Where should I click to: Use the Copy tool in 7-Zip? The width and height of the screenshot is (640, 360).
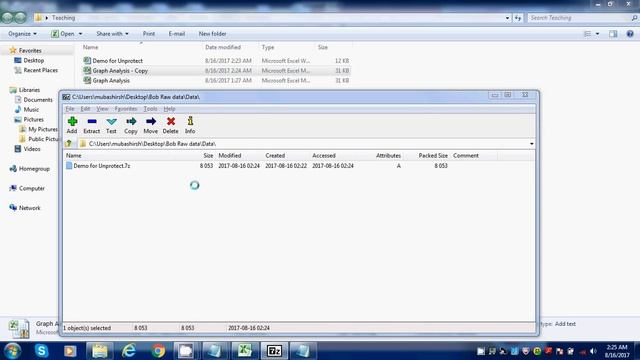131,125
